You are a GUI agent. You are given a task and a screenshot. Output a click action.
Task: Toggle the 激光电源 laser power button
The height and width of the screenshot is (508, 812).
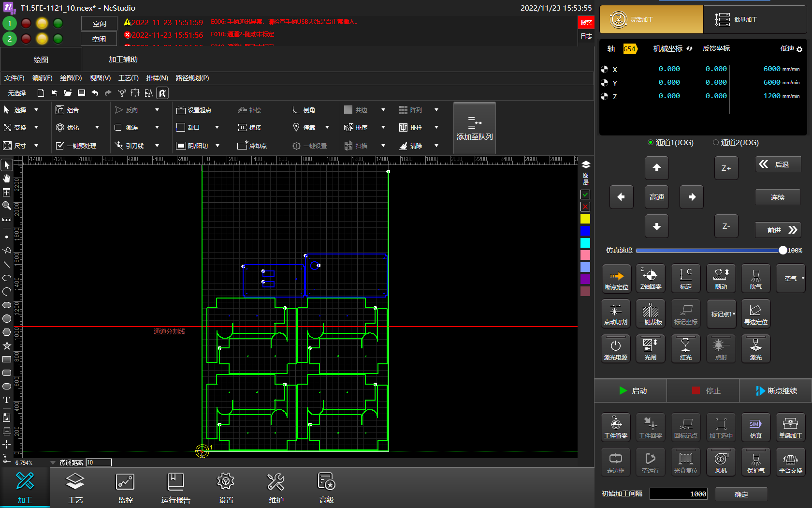coord(615,348)
